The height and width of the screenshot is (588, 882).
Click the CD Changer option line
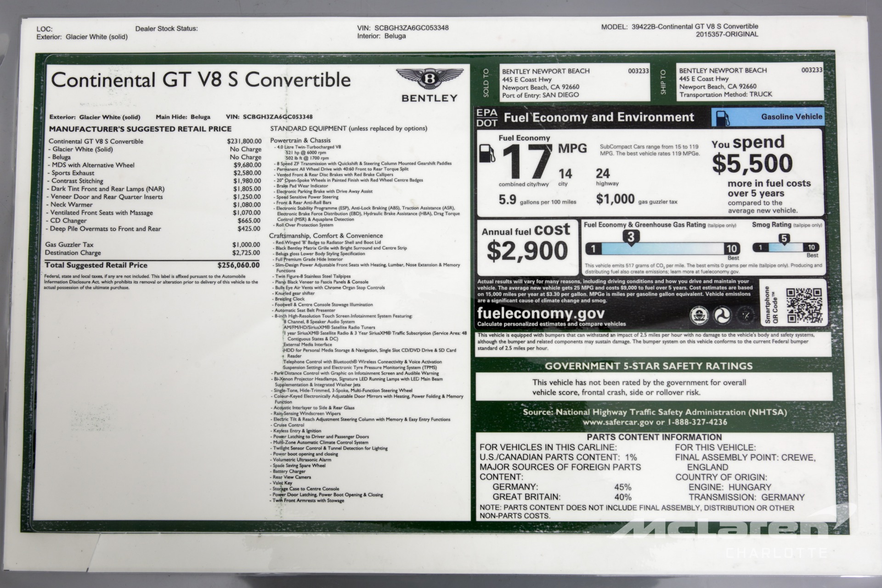coord(155,220)
